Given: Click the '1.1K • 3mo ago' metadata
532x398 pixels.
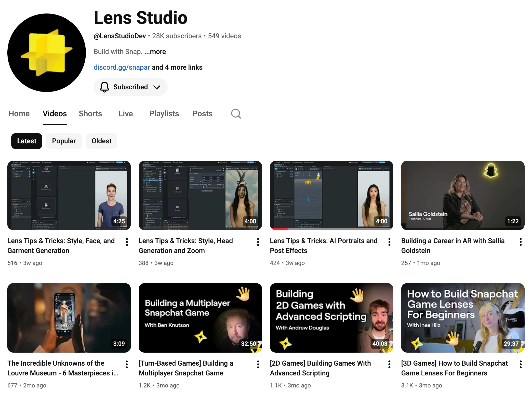Looking at the screenshot, I should click(290, 385).
